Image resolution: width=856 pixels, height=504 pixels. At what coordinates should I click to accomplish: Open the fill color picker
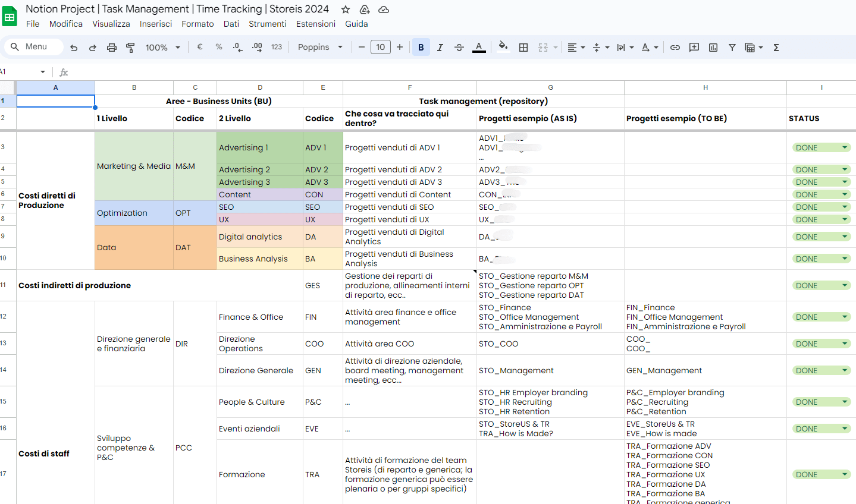coord(503,47)
